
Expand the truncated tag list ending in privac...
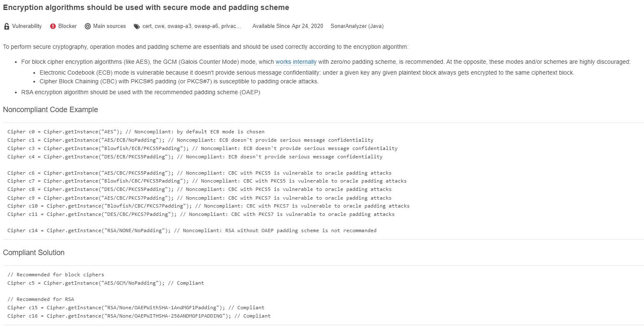click(x=192, y=26)
